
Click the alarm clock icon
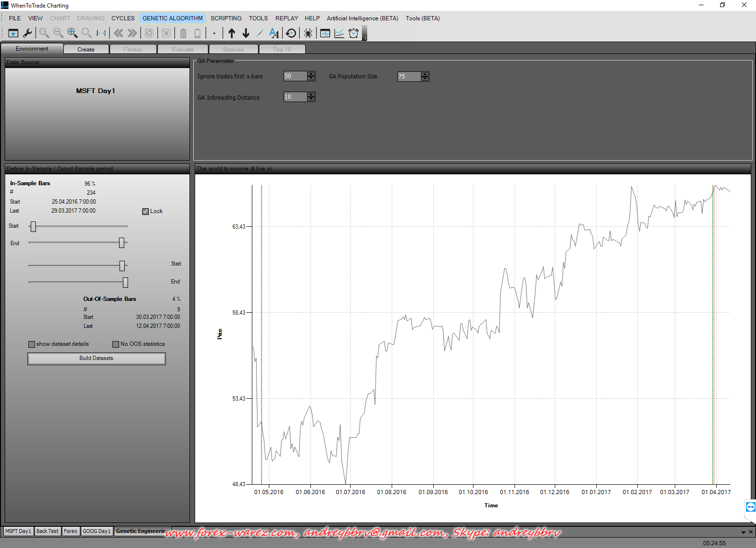[353, 33]
